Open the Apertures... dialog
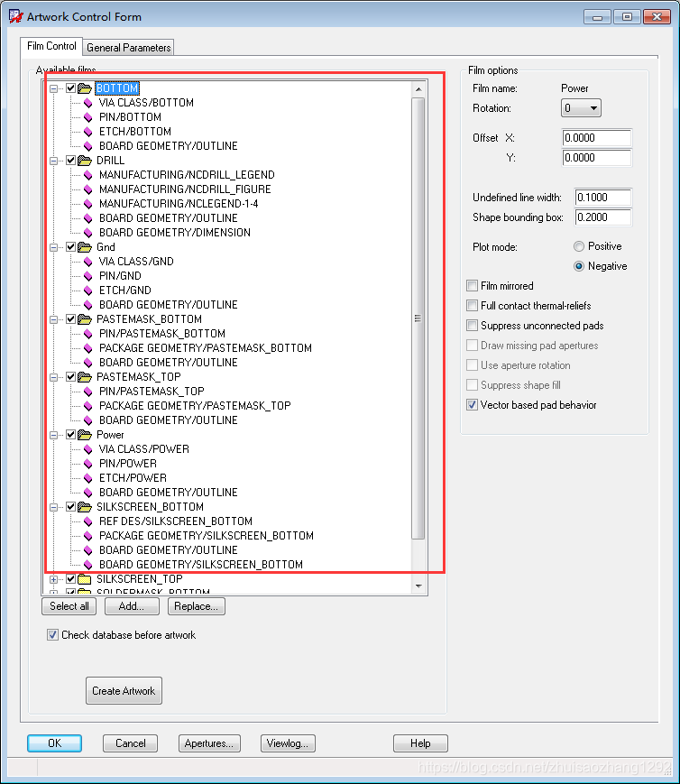 click(x=209, y=743)
